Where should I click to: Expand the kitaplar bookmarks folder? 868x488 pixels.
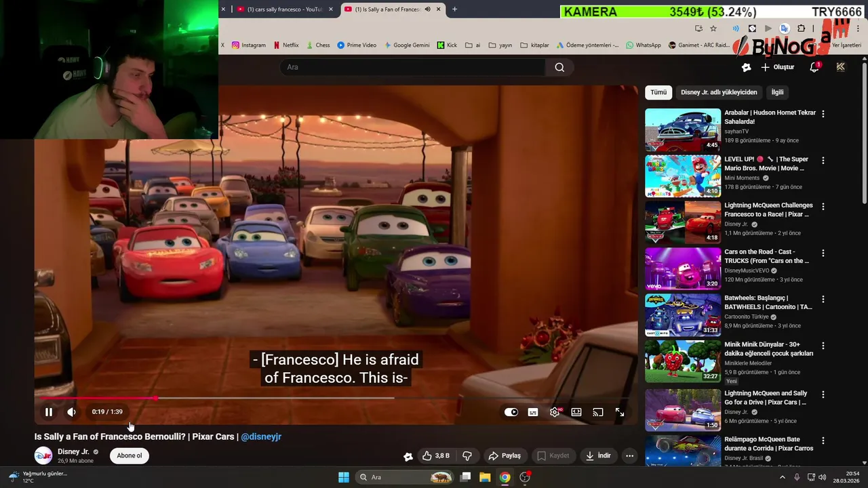(534, 45)
